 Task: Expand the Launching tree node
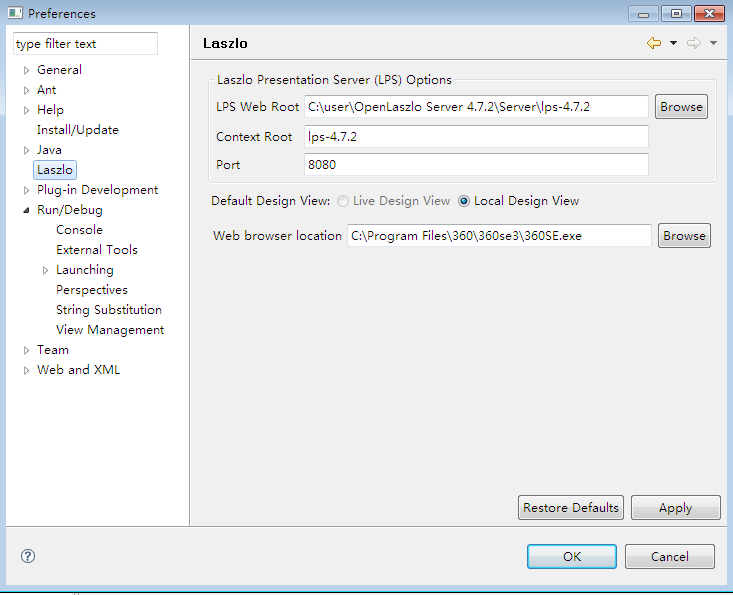46,270
